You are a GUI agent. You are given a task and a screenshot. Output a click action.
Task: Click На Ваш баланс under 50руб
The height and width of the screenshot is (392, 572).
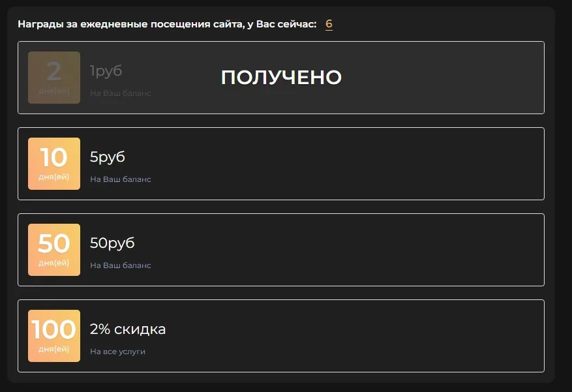pyautogui.click(x=121, y=265)
